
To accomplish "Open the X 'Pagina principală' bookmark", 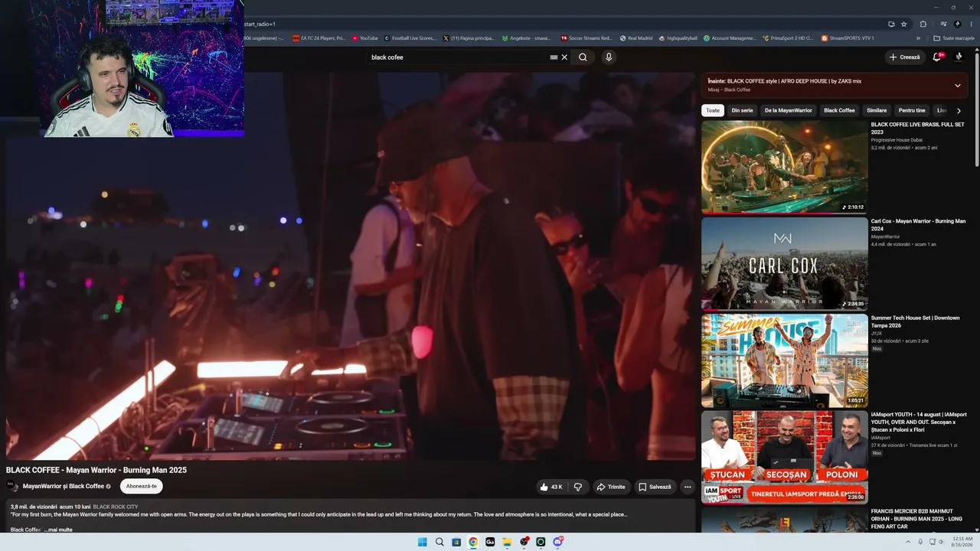I will coord(469,37).
